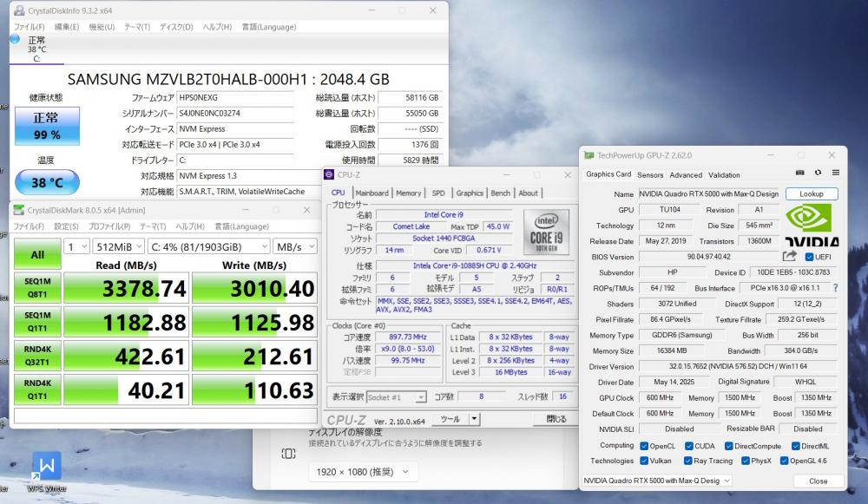Viewport: 868px width, 504px height.
Task: Click GPU-Z title bar icon
Action: [589, 155]
